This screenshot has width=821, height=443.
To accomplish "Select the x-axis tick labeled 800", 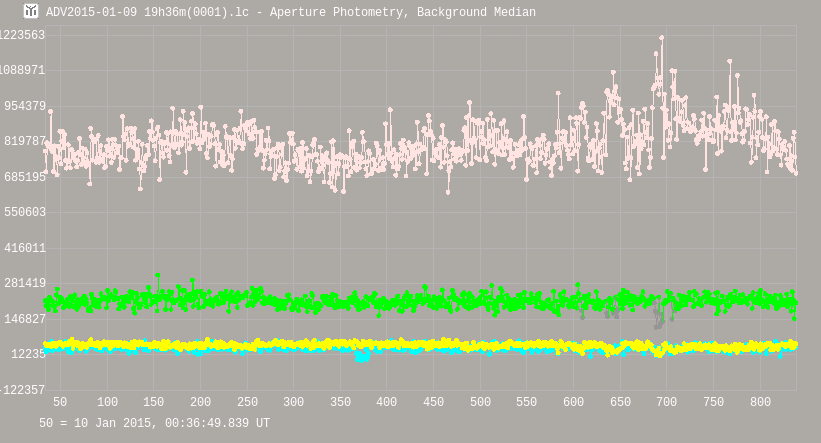I will (760, 402).
